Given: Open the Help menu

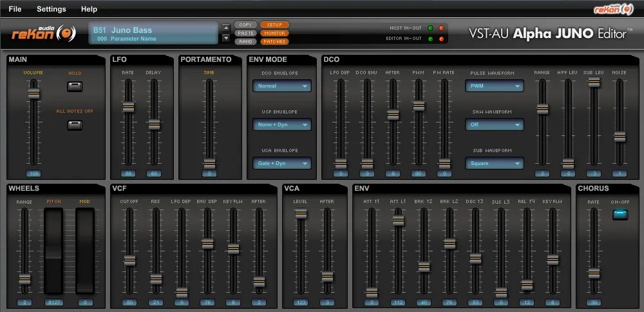Looking at the screenshot, I should point(89,9).
